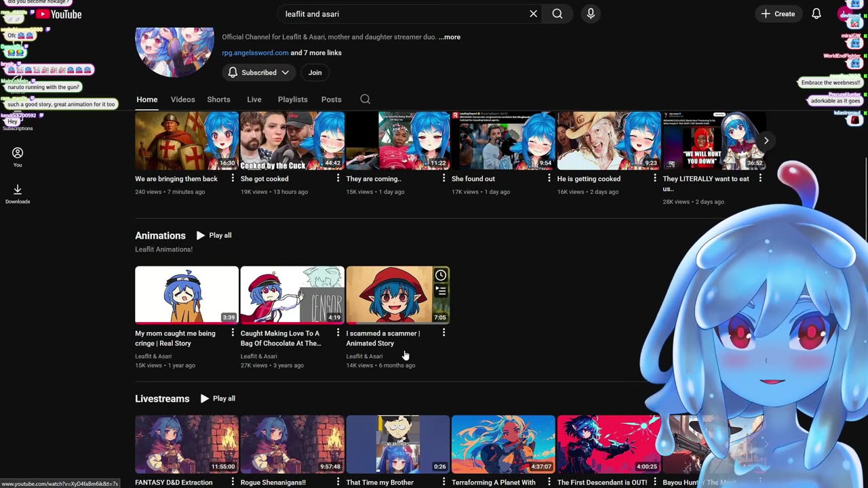Open options for 'My mom caught me being cringe'
868x488 pixels.
click(233, 333)
